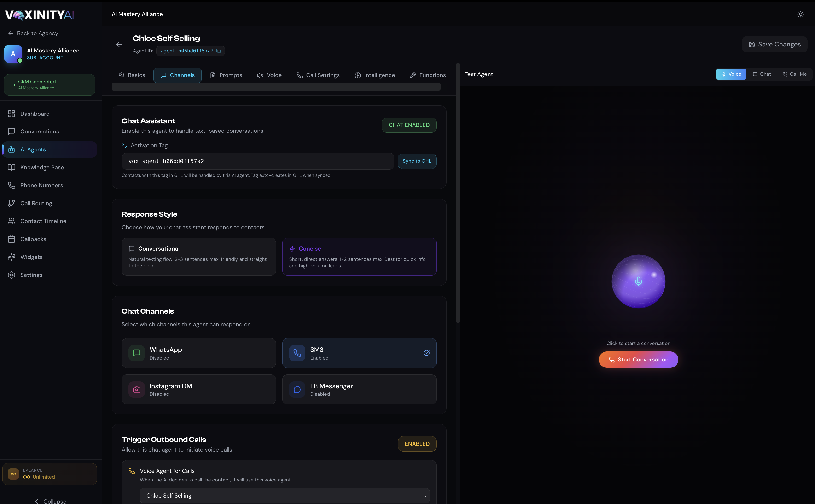Open Conversations in the sidebar
Image resolution: width=815 pixels, height=504 pixels.
pos(49,131)
